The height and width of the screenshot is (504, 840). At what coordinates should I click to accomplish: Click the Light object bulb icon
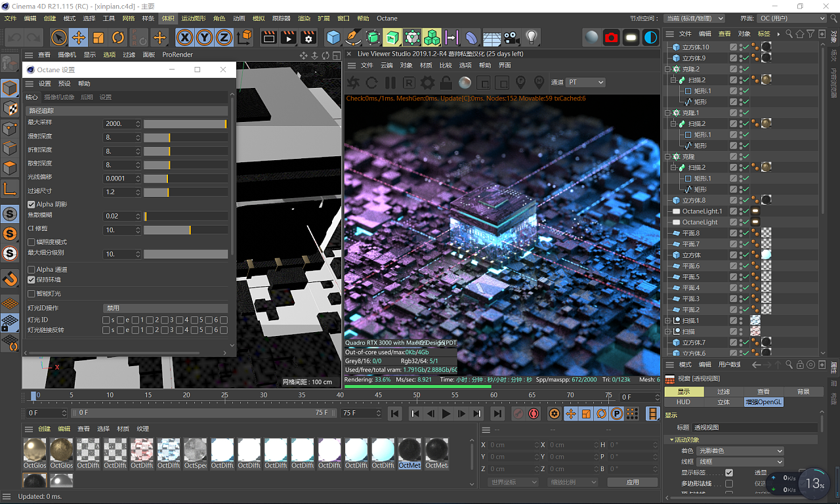tap(532, 37)
